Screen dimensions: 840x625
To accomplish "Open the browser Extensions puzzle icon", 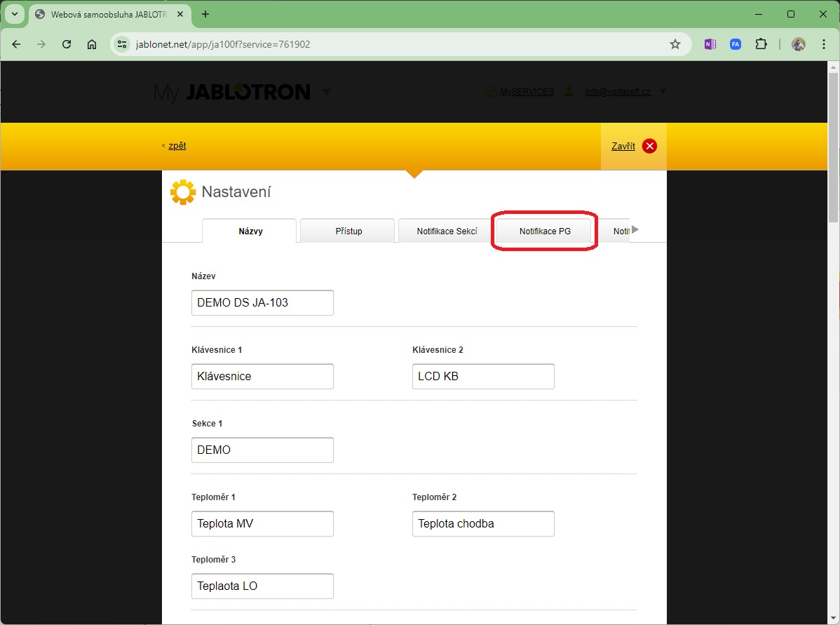I will 761,44.
